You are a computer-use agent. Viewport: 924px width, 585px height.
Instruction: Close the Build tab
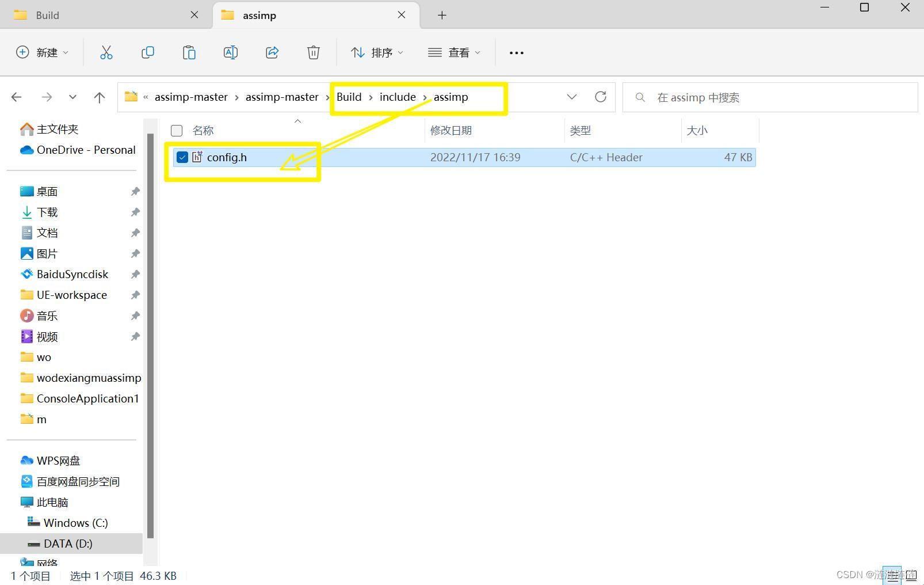click(194, 15)
